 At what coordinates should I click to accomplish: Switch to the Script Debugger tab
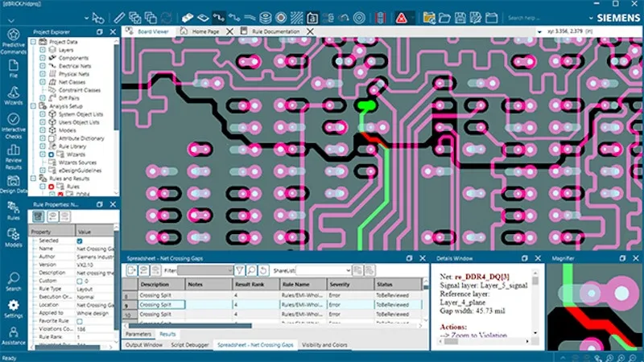point(190,345)
